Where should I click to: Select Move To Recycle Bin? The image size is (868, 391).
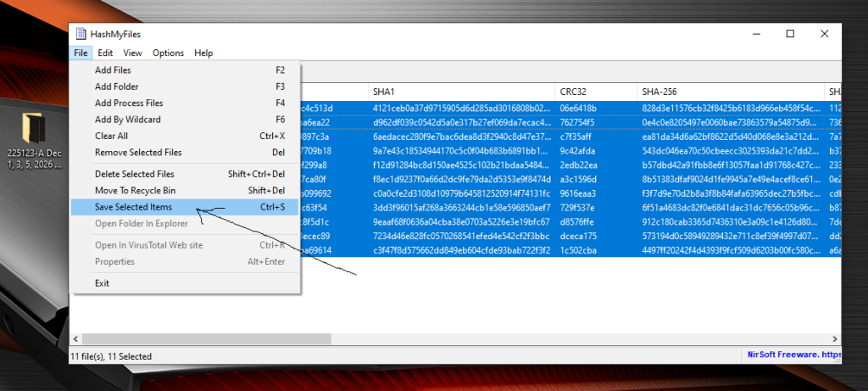(x=185, y=191)
